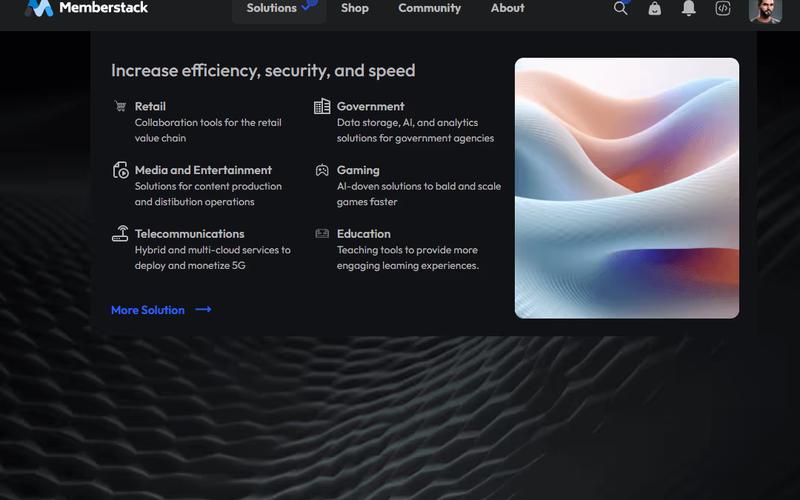Click 'Data storage, AI, and analytics' description
The image size is (800, 500).
[x=407, y=122]
